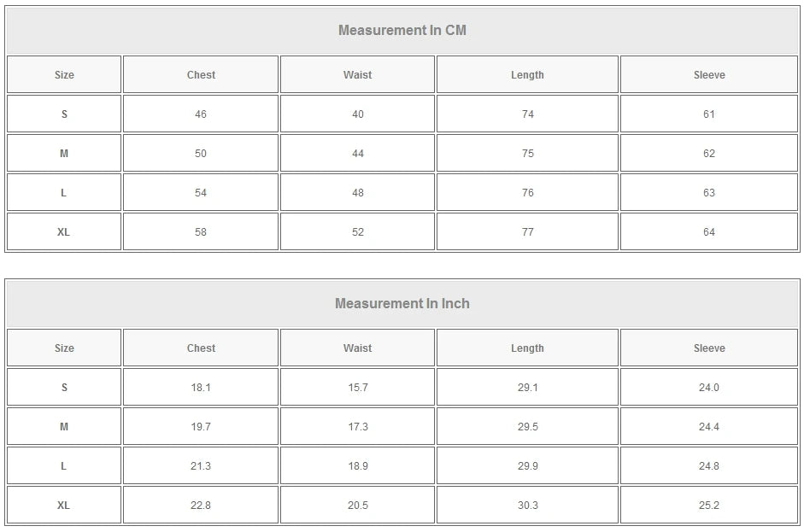Click chest value 46 for size S

pos(201,114)
